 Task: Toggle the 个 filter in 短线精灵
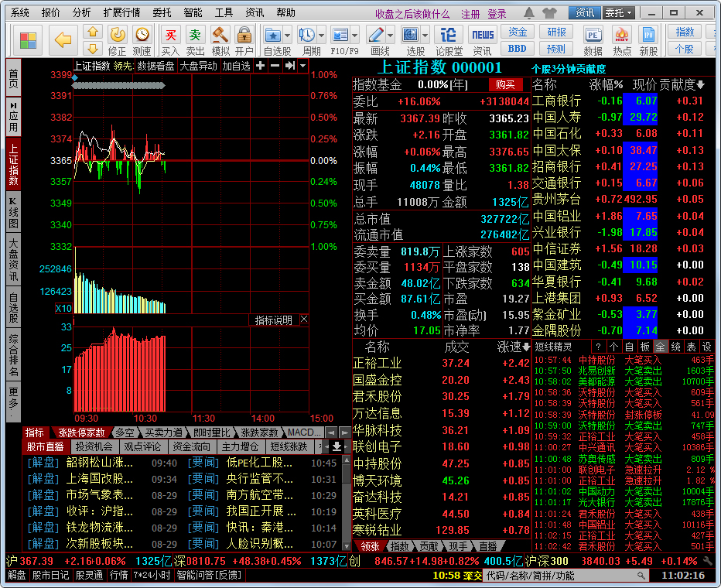click(613, 347)
